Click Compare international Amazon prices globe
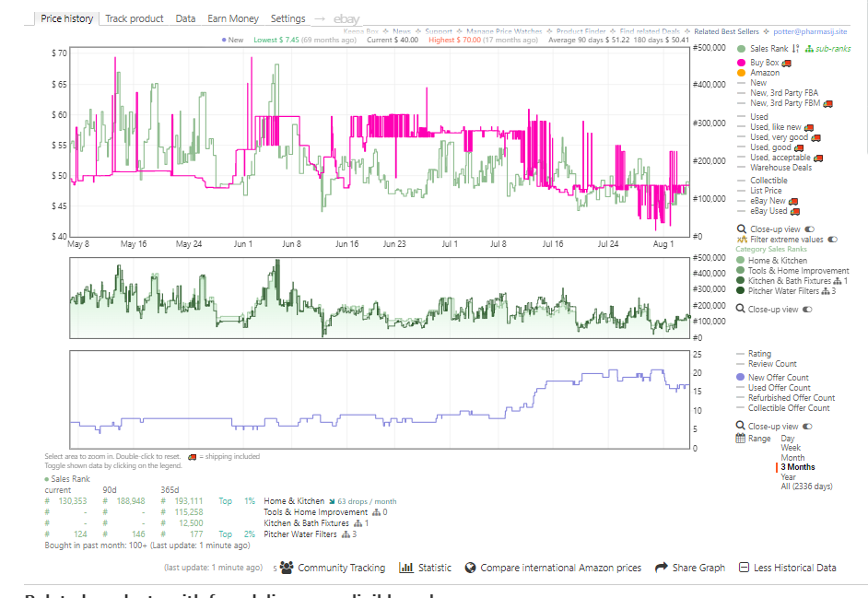Screen dimensions: 868x598 pyautogui.click(x=470, y=568)
